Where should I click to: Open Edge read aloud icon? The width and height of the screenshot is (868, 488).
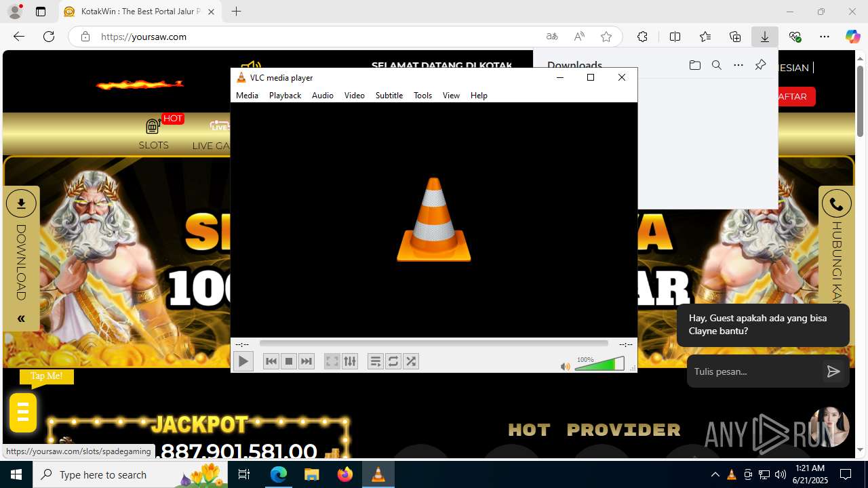579,37
